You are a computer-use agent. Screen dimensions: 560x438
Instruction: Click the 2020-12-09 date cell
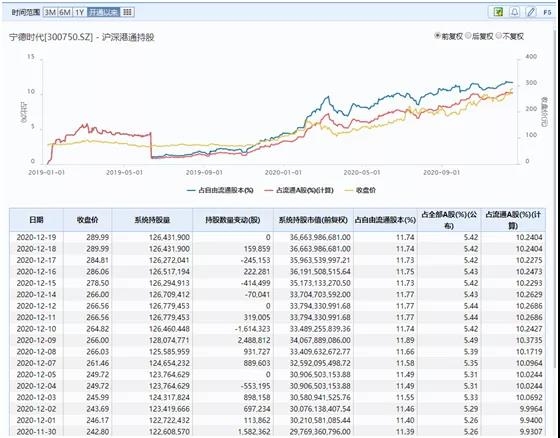pos(36,340)
